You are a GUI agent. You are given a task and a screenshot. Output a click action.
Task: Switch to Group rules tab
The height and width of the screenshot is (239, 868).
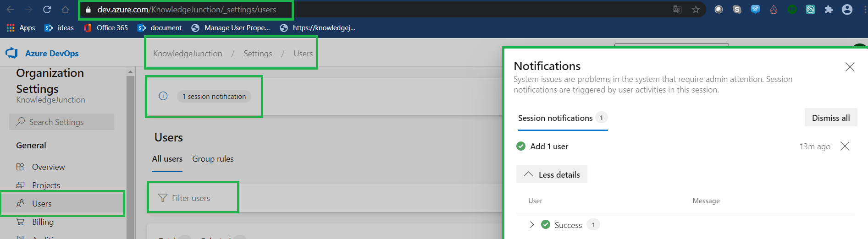213,159
